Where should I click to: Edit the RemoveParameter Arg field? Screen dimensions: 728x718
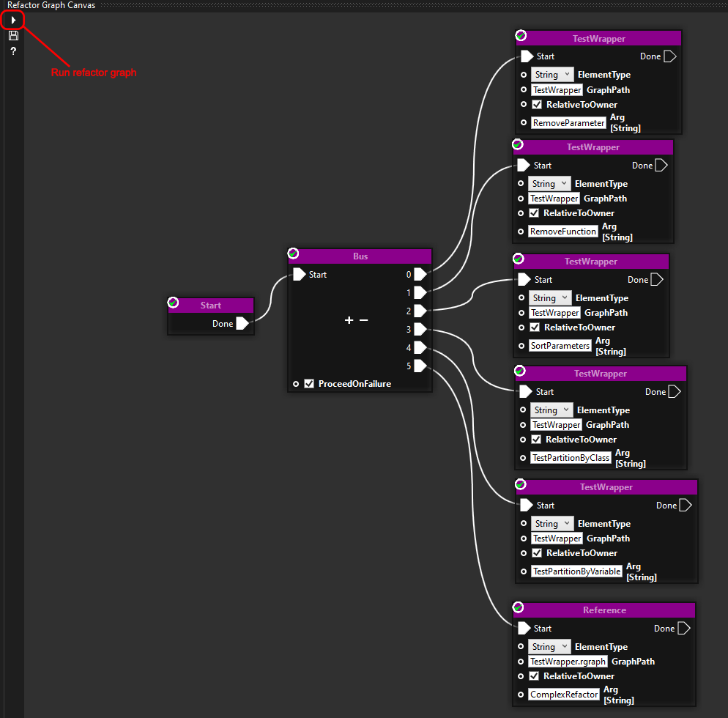[569, 122]
